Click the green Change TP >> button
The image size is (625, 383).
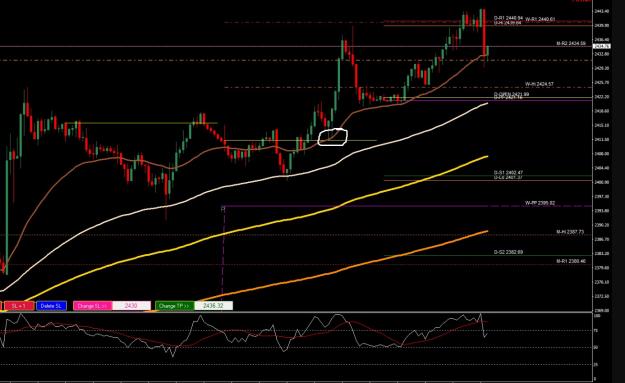pyautogui.click(x=174, y=306)
